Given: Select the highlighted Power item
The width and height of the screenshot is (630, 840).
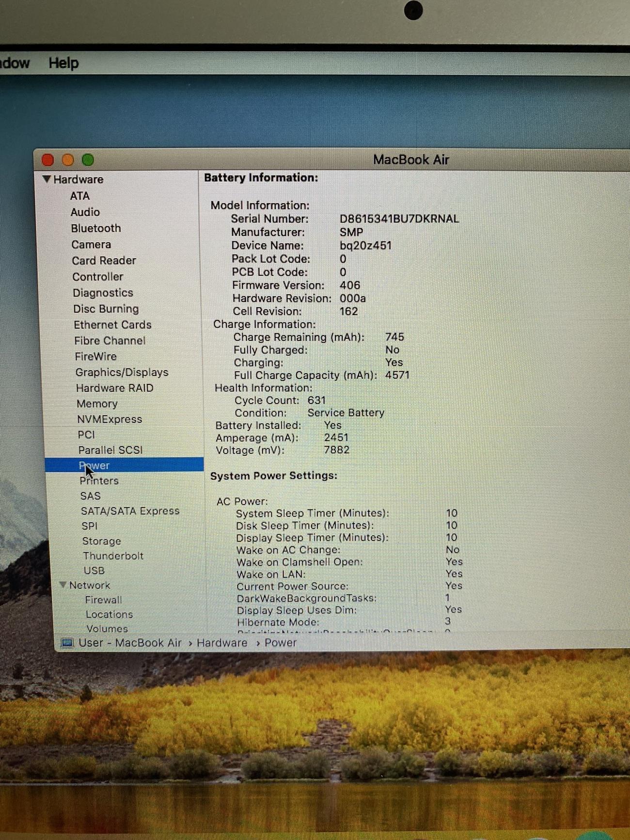Looking at the screenshot, I should click(95, 465).
